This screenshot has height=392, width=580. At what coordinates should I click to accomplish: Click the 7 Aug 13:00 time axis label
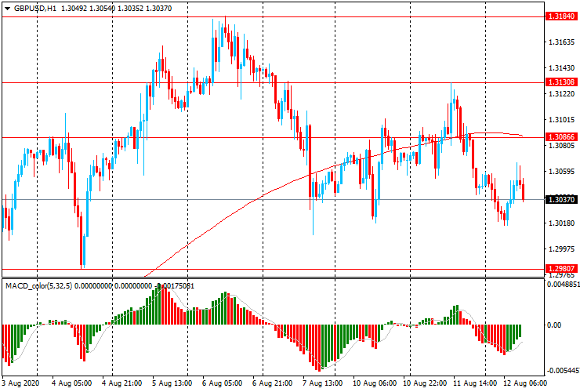pyautogui.click(x=323, y=383)
